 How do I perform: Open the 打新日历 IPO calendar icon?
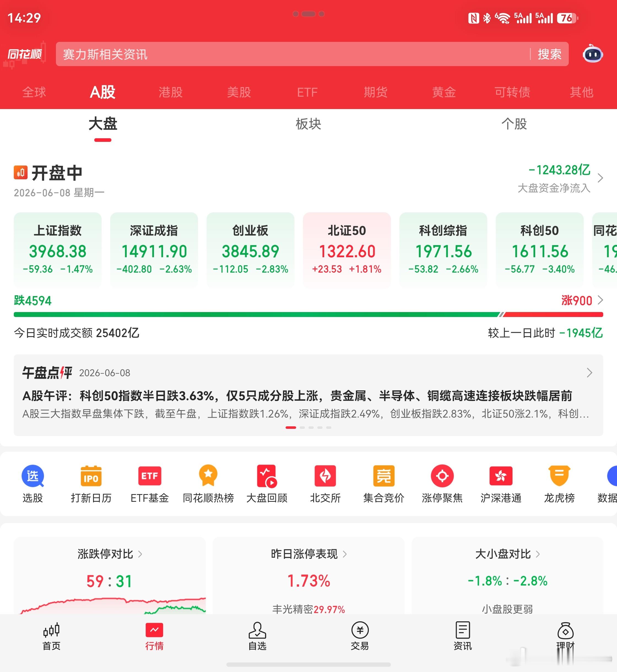click(91, 476)
